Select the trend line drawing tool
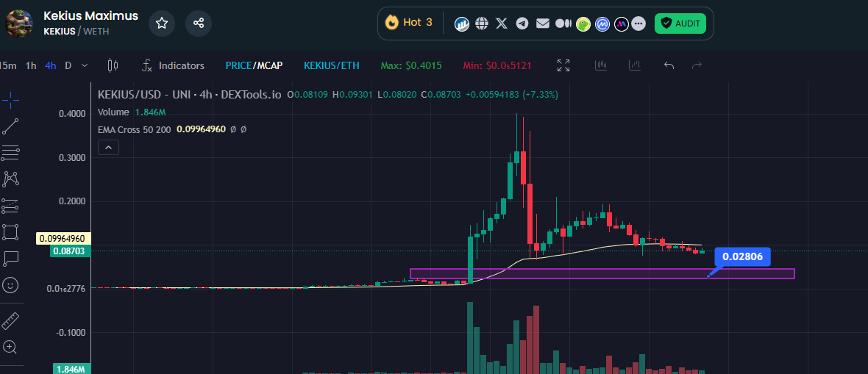The height and width of the screenshot is (374, 868). [10, 126]
